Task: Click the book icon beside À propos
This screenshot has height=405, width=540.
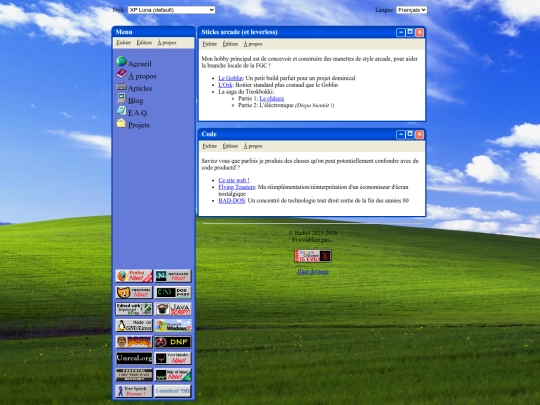Action: [x=121, y=73]
